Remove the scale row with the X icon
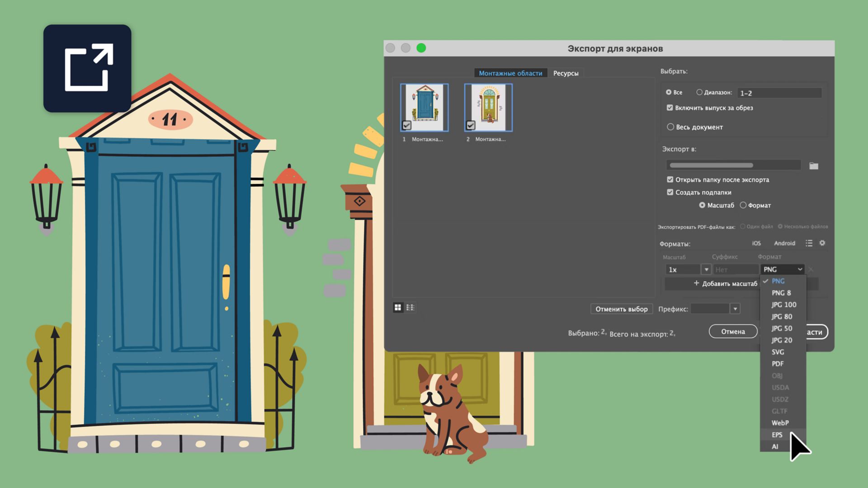The image size is (868, 488). 811,270
